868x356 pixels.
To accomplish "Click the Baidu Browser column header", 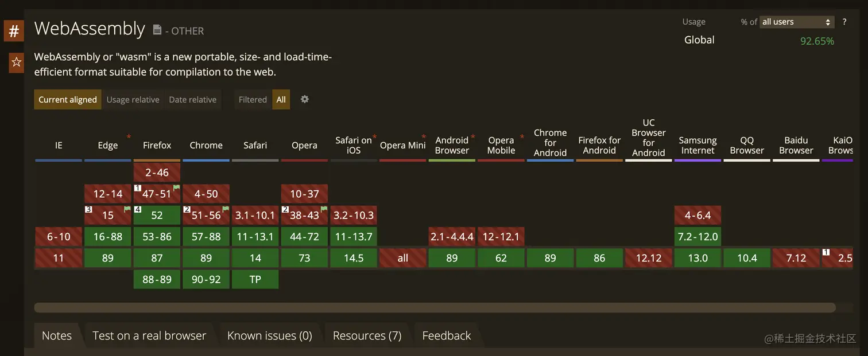I will [x=796, y=145].
